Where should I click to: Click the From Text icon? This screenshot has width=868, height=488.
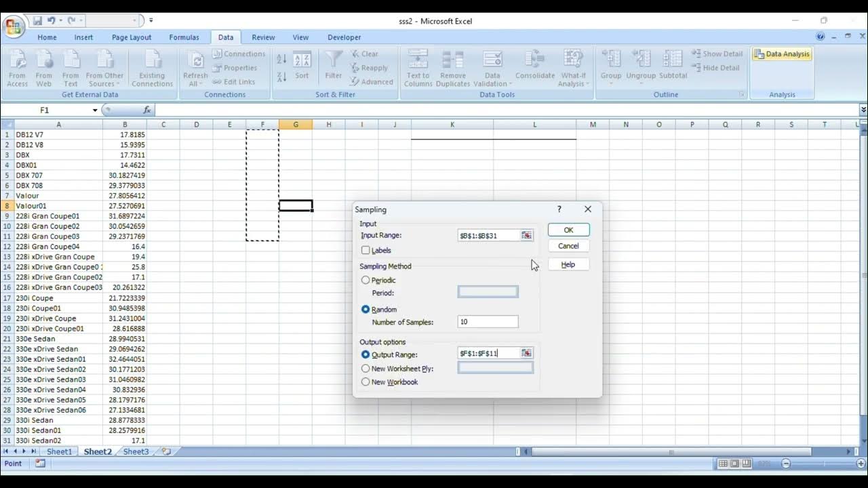point(71,60)
